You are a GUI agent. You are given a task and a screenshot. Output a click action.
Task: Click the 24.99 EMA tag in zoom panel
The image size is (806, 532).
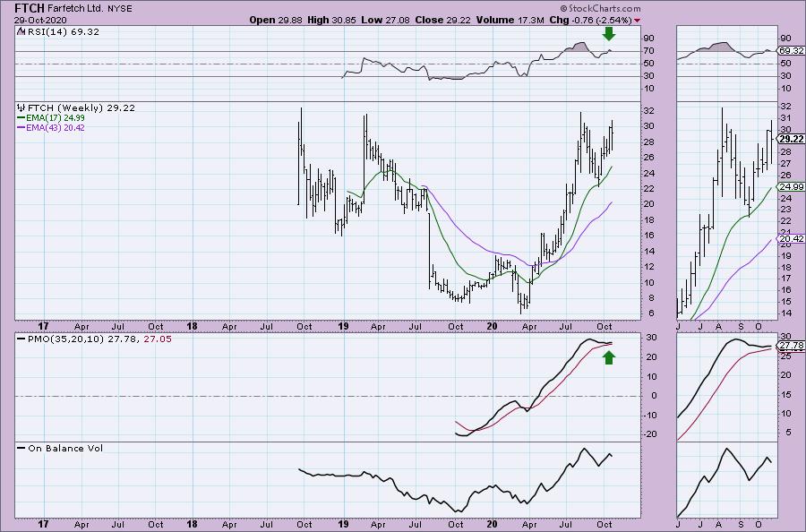coord(791,186)
